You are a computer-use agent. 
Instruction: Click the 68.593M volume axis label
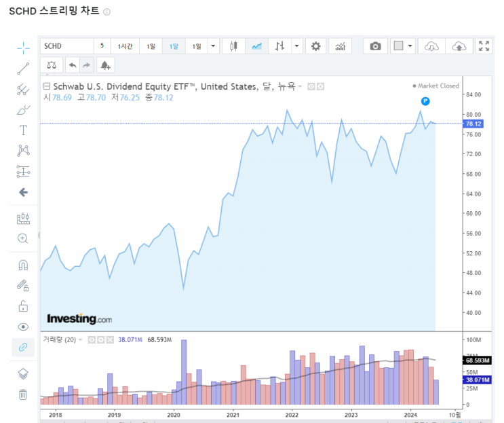point(477,361)
